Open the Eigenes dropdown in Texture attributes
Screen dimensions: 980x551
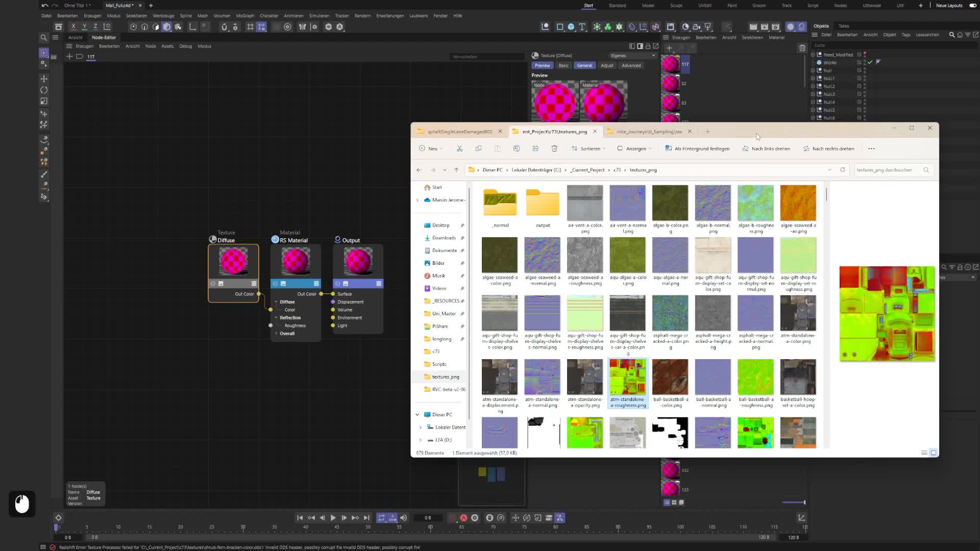click(633, 56)
